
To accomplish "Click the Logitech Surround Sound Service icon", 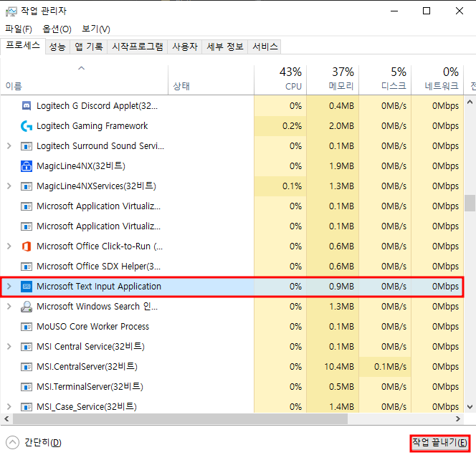I will tap(27, 147).
